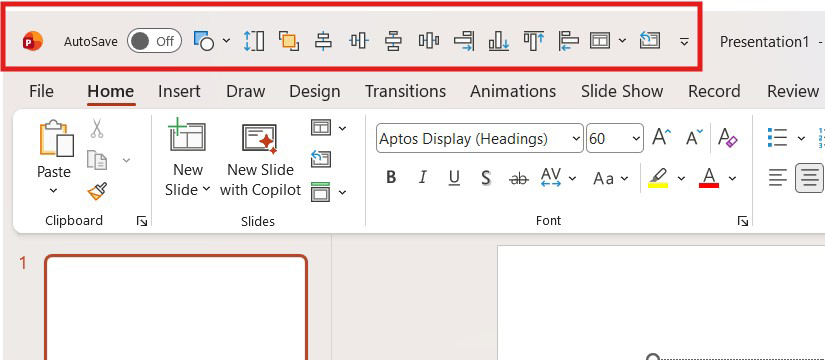Apply bullet list formatting

[x=778, y=138]
